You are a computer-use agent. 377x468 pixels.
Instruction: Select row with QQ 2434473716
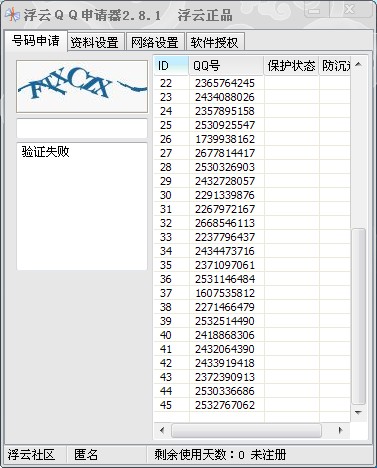252,251
